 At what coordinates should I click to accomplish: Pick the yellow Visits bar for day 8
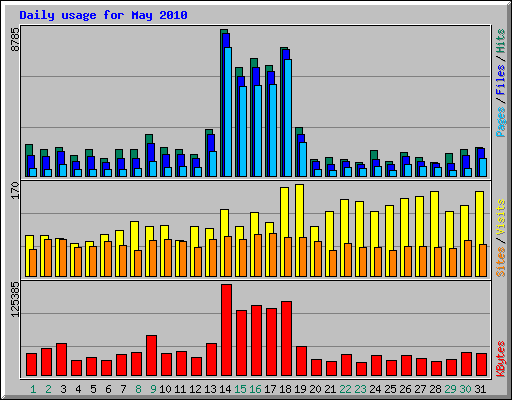pos(135,235)
